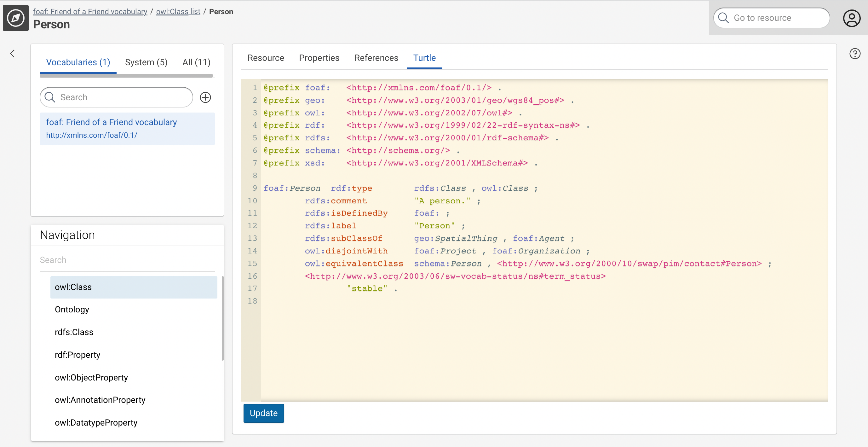Follow the owl:Class list breadcrumb link
Viewport: 868px width, 447px height.
pyautogui.click(x=178, y=11)
